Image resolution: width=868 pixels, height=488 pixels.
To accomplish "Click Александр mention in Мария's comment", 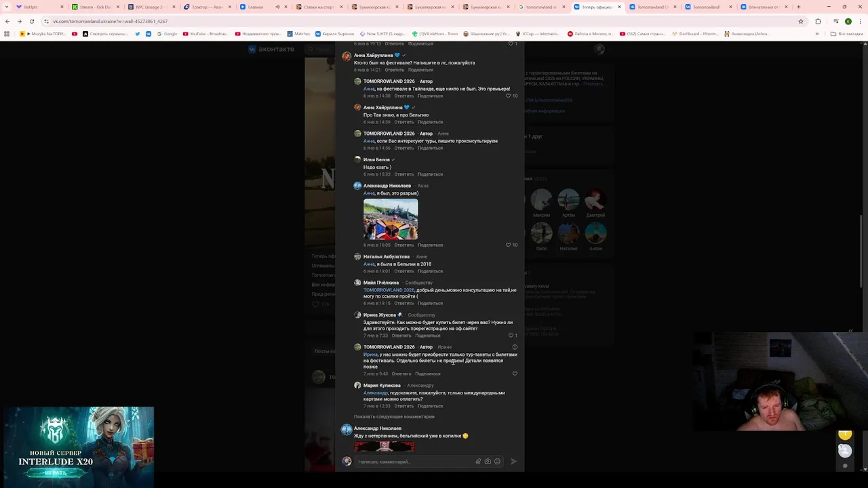I will coord(376,393).
